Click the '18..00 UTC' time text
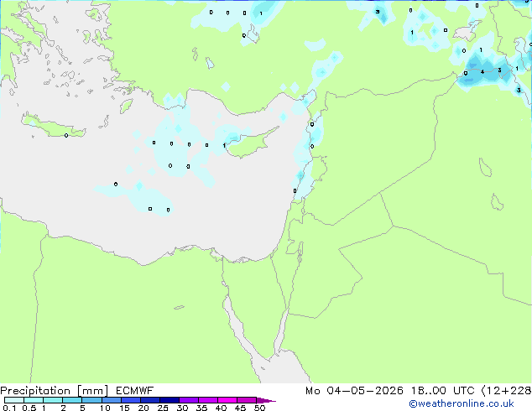The image size is (532, 411). pyautogui.click(x=443, y=391)
